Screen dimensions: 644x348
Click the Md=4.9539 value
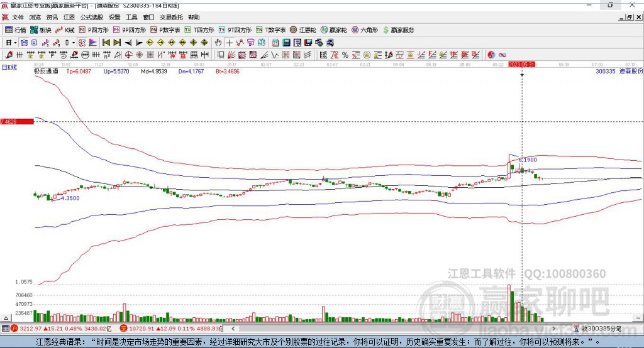coord(154,71)
